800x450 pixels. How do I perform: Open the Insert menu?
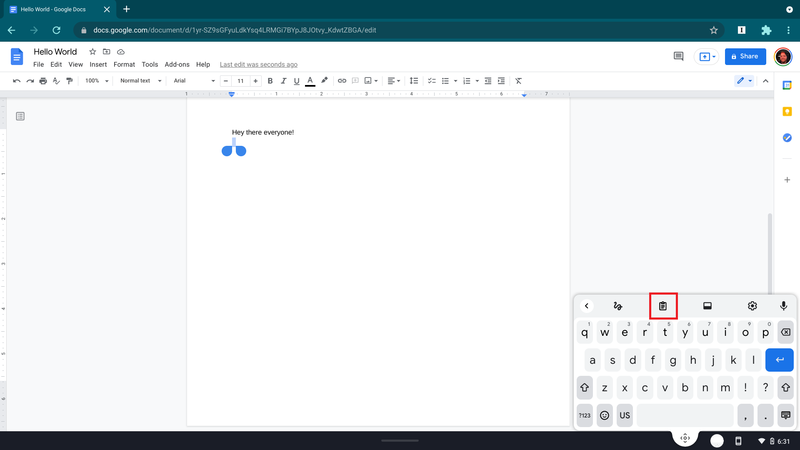[x=98, y=64]
